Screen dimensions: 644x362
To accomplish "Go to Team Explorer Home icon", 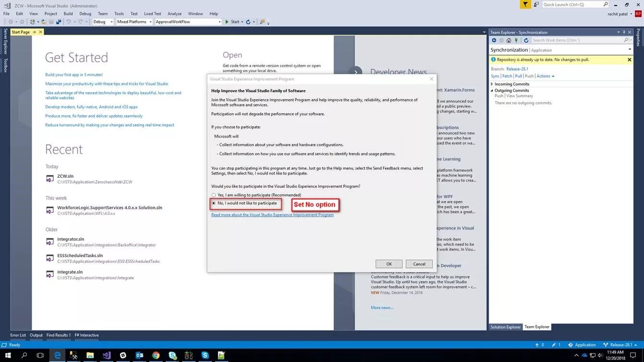I will [x=509, y=40].
